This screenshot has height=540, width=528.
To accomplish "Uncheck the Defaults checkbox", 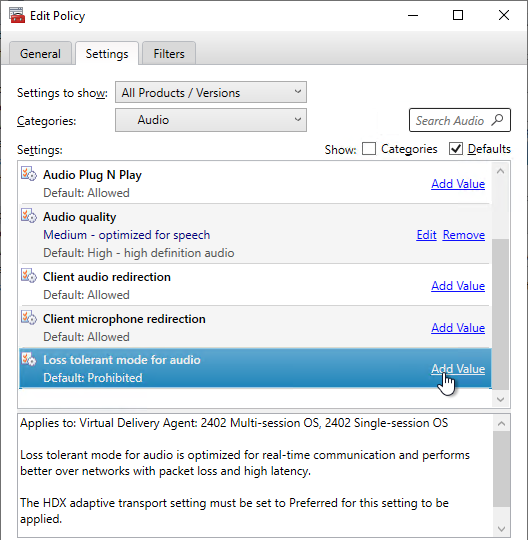I will (x=456, y=149).
